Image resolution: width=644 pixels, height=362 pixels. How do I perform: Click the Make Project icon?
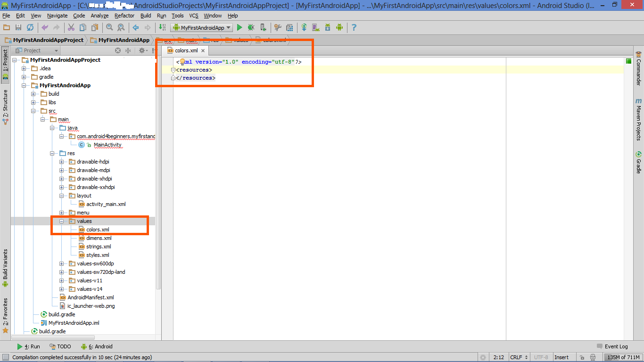[162, 28]
